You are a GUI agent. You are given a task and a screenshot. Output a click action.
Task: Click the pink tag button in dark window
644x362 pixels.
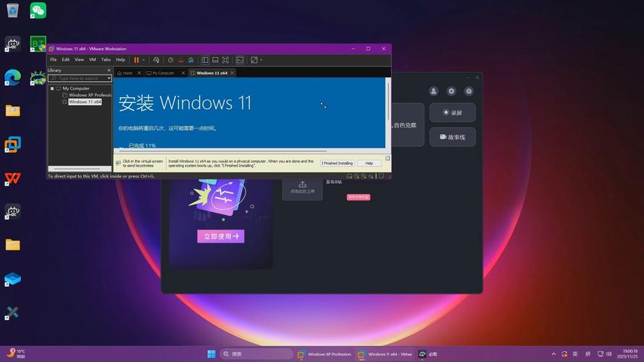coord(359,197)
